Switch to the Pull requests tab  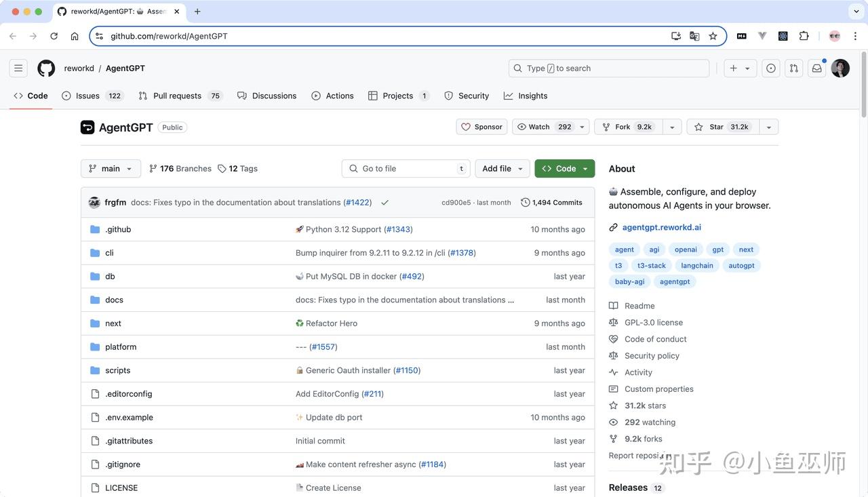(180, 96)
